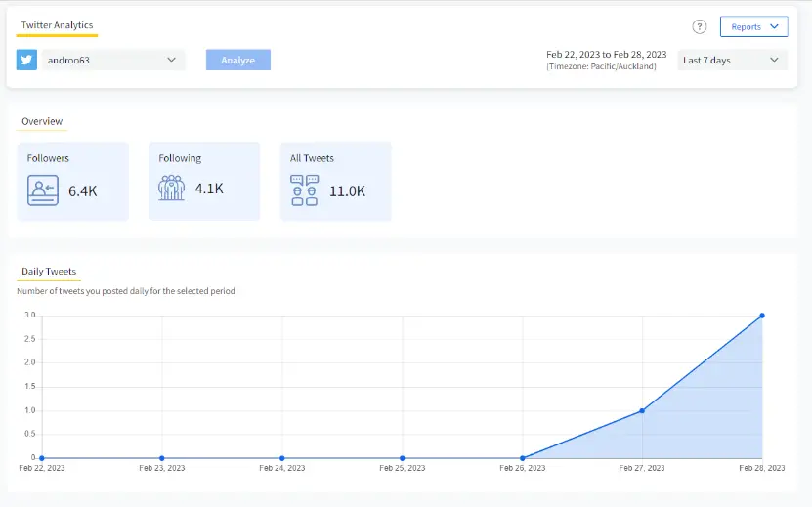Select the Overview section heading
Image resolution: width=812 pixels, height=507 pixels.
coord(42,121)
